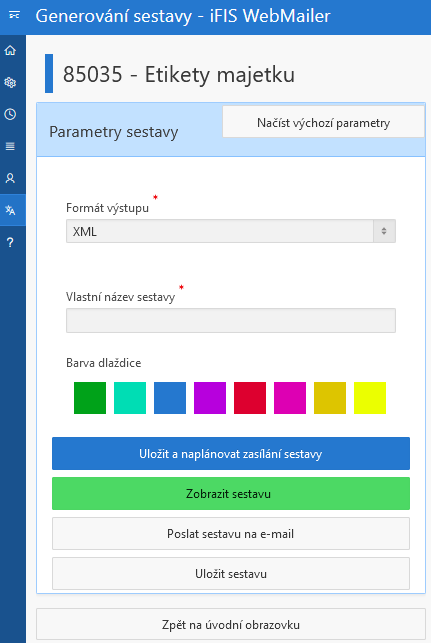
Task: Open the home icon in sidebar
Action: pyautogui.click(x=10, y=50)
